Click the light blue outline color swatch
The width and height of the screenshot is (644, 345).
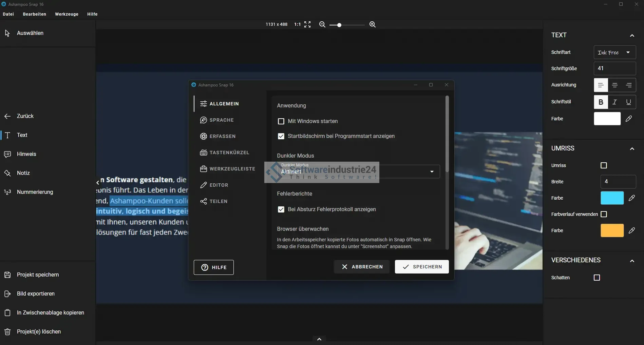[x=612, y=198]
